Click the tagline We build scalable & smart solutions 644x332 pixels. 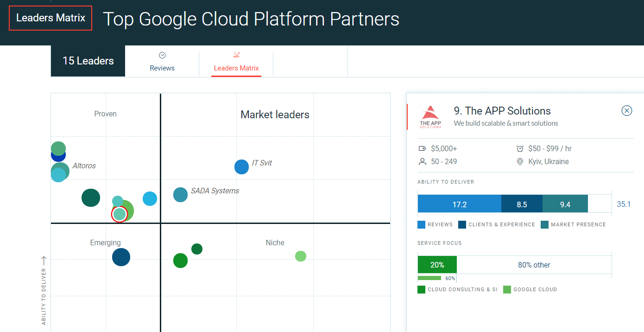click(x=506, y=123)
